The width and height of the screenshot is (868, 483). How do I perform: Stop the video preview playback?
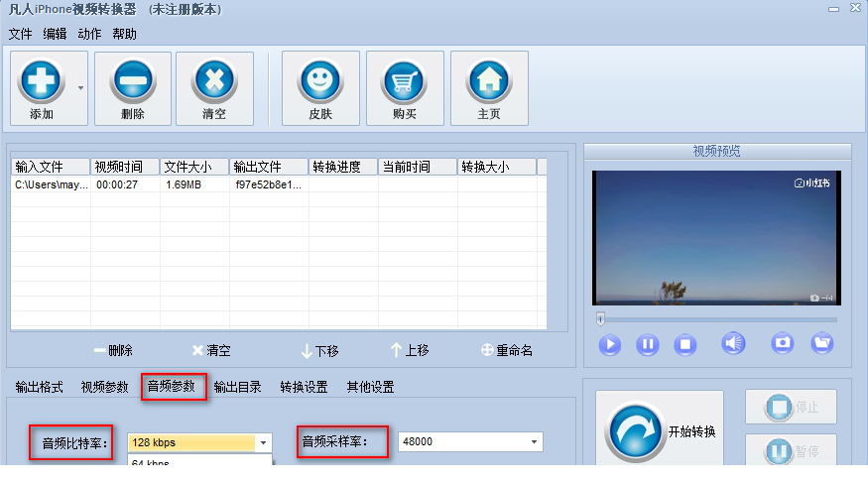(684, 345)
